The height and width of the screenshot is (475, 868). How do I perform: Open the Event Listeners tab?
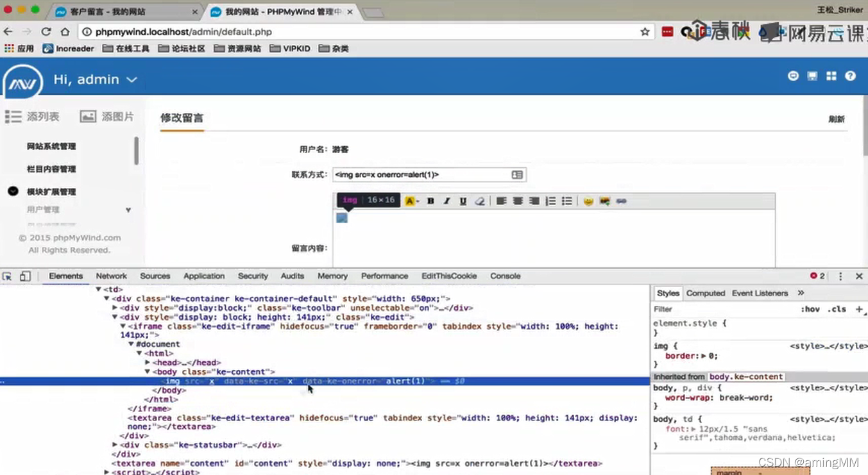[760, 293]
